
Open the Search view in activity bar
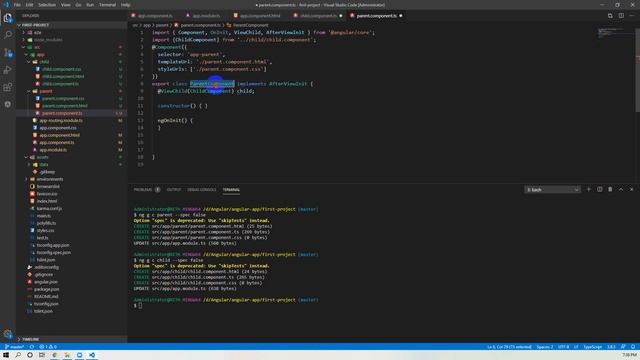point(8,35)
